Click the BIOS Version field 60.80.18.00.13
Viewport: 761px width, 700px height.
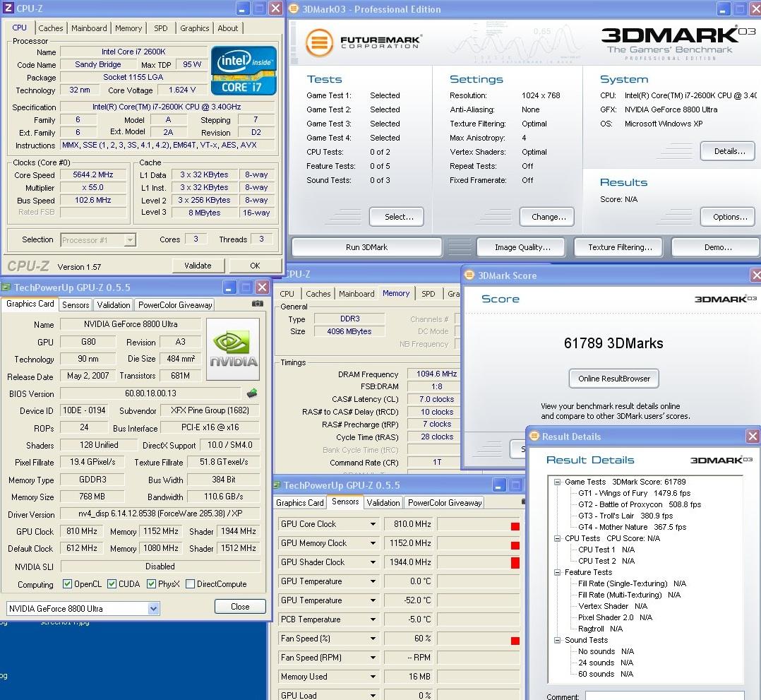[x=150, y=393]
